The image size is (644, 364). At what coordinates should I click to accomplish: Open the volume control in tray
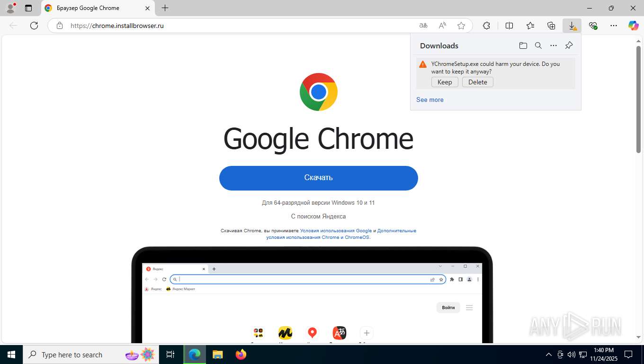click(572, 355)
